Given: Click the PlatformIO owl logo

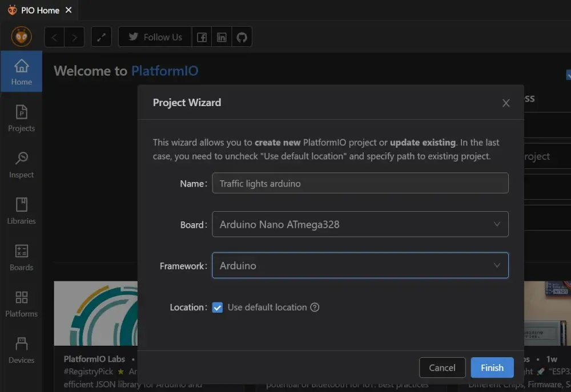Looking at the screenshot, I should [21, 37].
